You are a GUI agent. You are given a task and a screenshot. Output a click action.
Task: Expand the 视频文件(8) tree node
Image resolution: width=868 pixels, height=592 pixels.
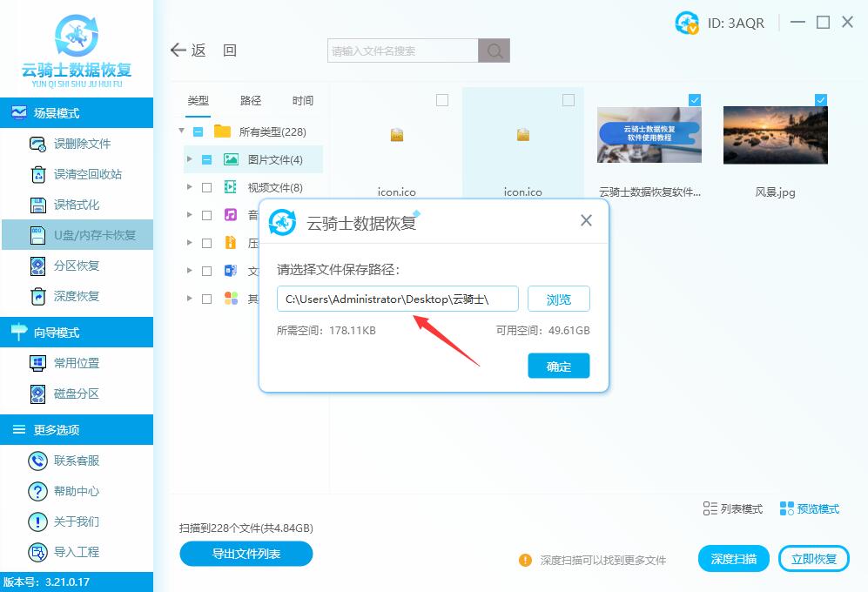[190, 187]
